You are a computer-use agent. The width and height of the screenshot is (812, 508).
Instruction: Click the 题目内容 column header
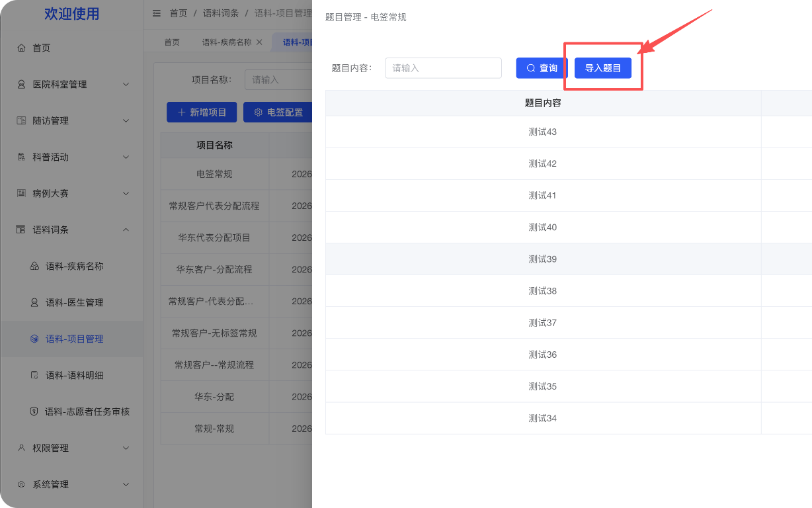click(x=543, y=103)
